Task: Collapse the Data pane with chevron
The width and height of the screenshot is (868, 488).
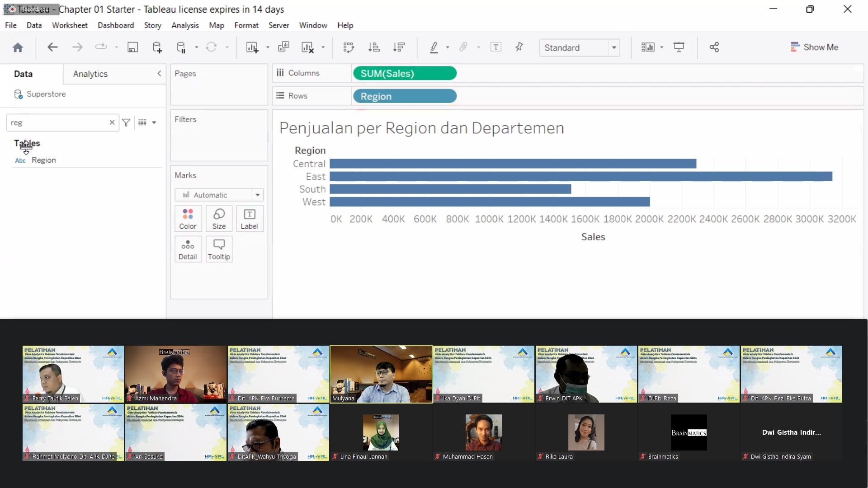Action: [x=159, y=74]
